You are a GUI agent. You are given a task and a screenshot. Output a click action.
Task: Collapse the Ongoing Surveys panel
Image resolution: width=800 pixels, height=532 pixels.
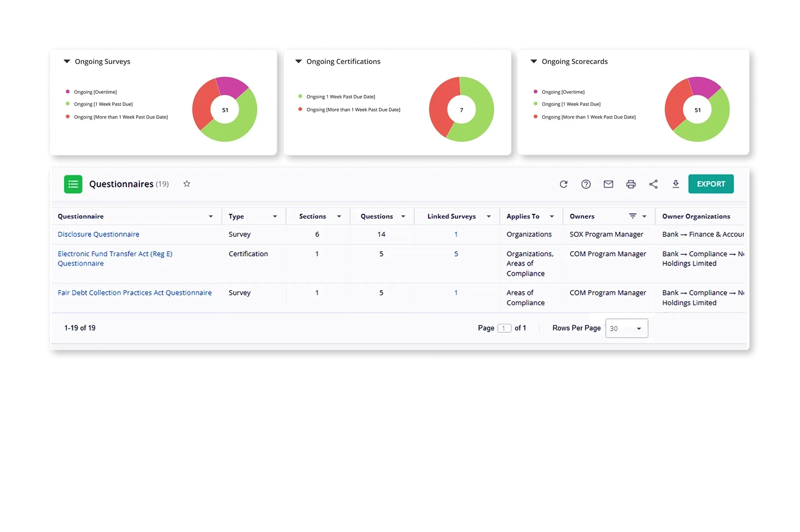pyautogui.click(x=67, y=62)
